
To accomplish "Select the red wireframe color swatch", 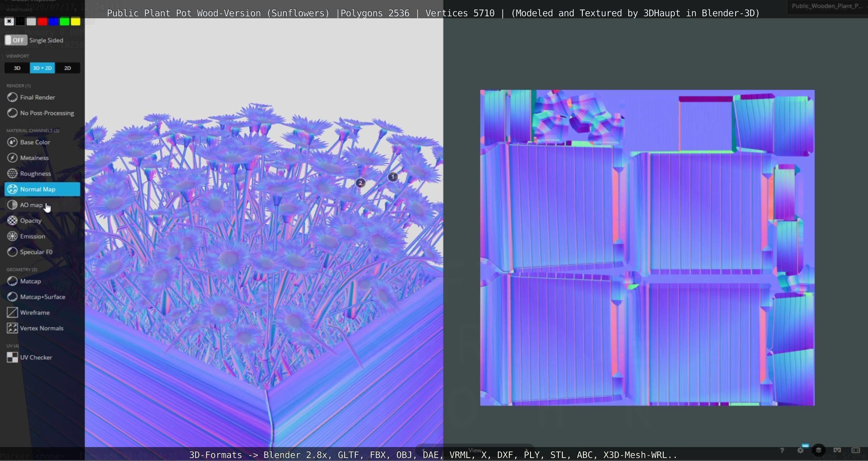I will click(42, 22).
